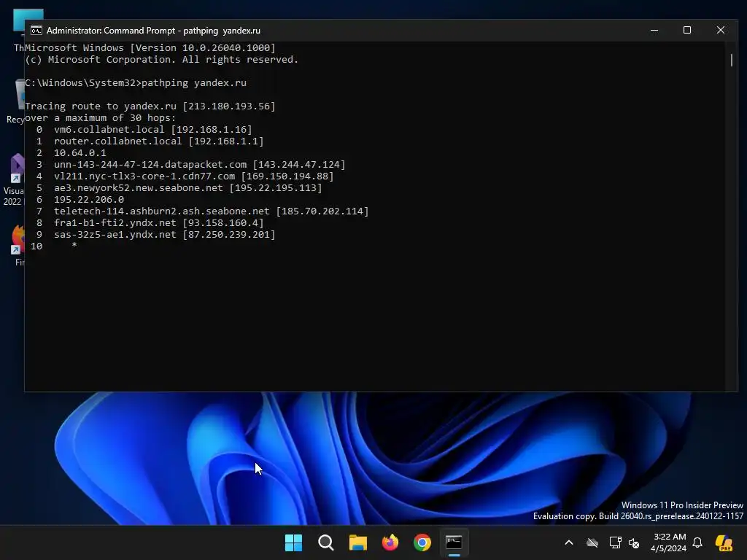Screen dimensions: 747x560
Task: Click 'over a maximum of 30 hops:' line
Action: [x=101, y=118]
